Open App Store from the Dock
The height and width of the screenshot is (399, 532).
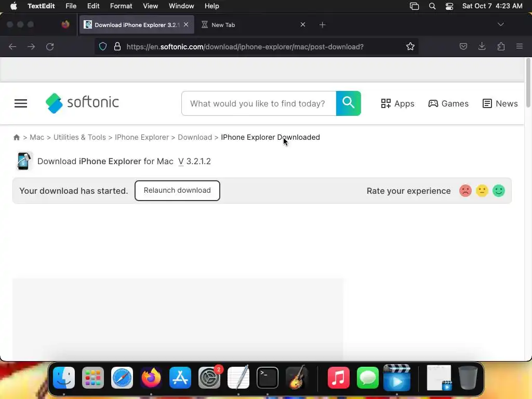click(x=180, y=378)
